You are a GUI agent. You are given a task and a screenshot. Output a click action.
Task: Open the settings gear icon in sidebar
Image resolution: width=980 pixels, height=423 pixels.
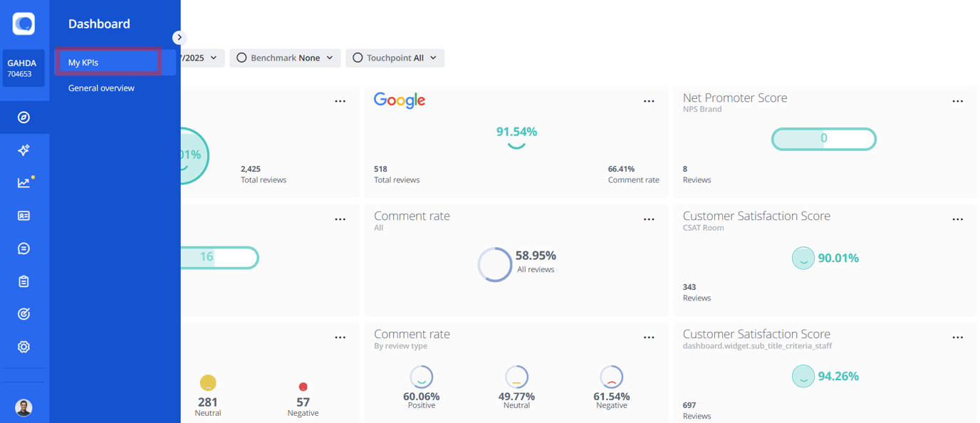pyautogui.click(x=24, y=346)
